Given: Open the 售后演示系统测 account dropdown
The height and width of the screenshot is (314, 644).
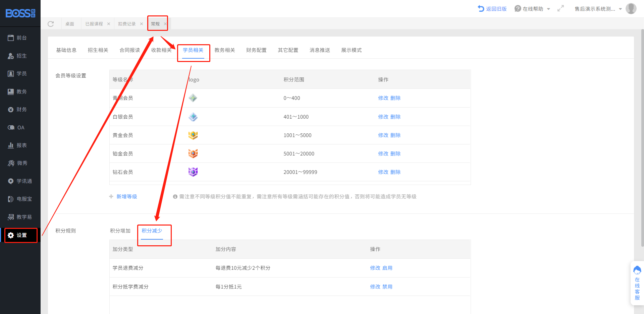Looking at the screenshot, I should pyautogui.click(x=598, y=9).
